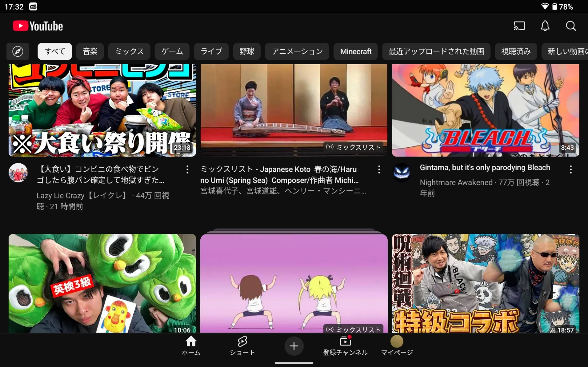This screenshot has height=367, width=588.
Task: Tap the 17:32 clock
Action: coord(14,7)
